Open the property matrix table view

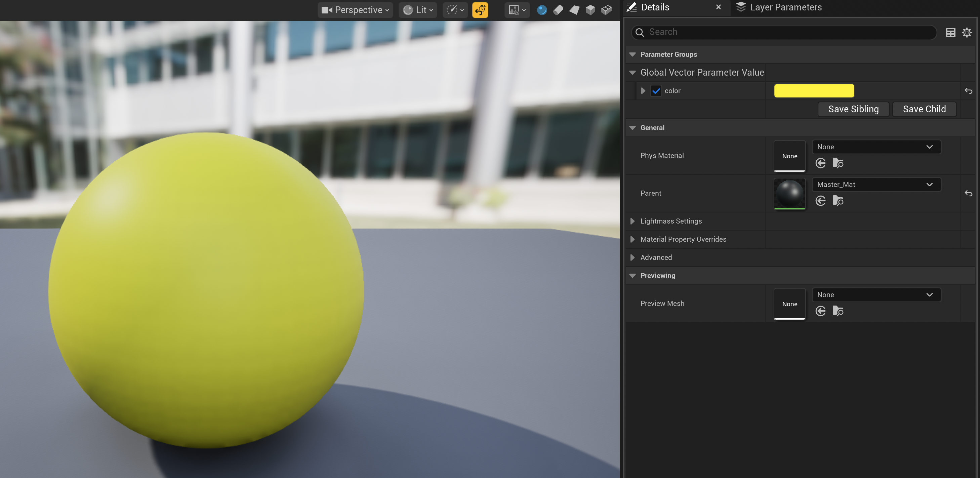950,32
